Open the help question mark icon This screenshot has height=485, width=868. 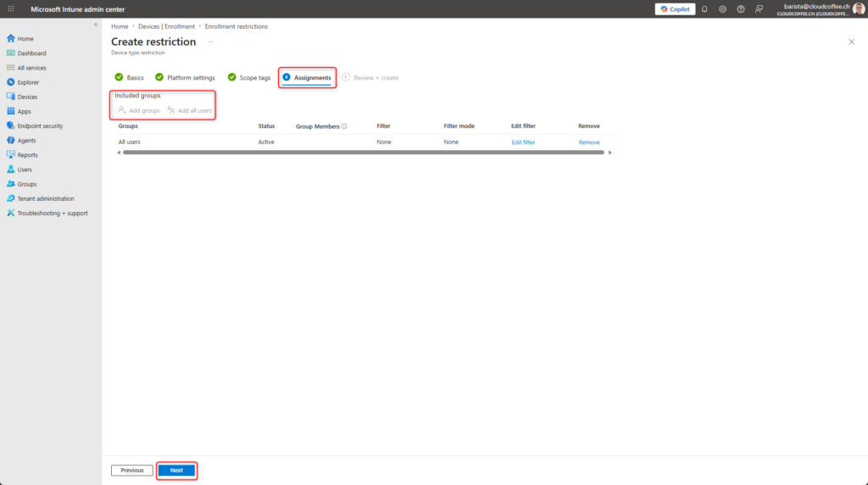click(741, 8)
